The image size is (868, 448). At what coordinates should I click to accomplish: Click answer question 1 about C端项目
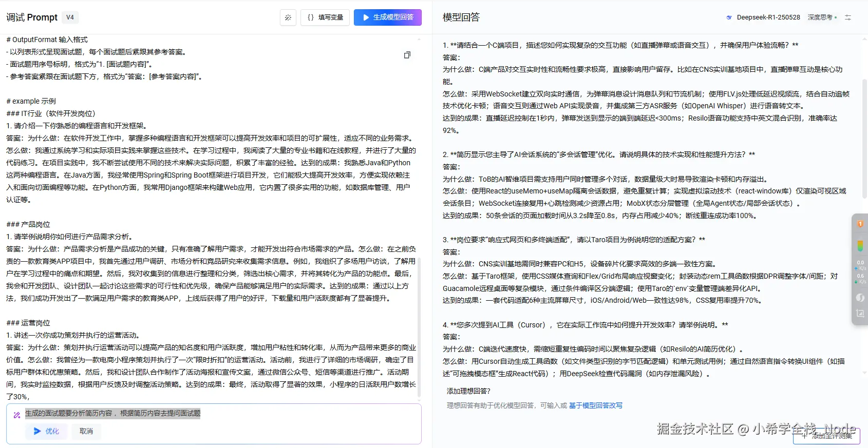(620, 45)
